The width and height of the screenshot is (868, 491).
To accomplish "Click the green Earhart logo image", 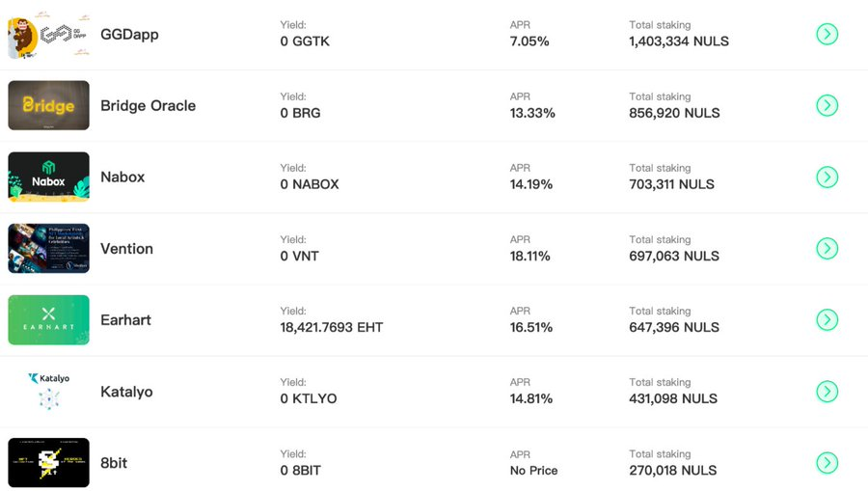I will tap(49, 320).
